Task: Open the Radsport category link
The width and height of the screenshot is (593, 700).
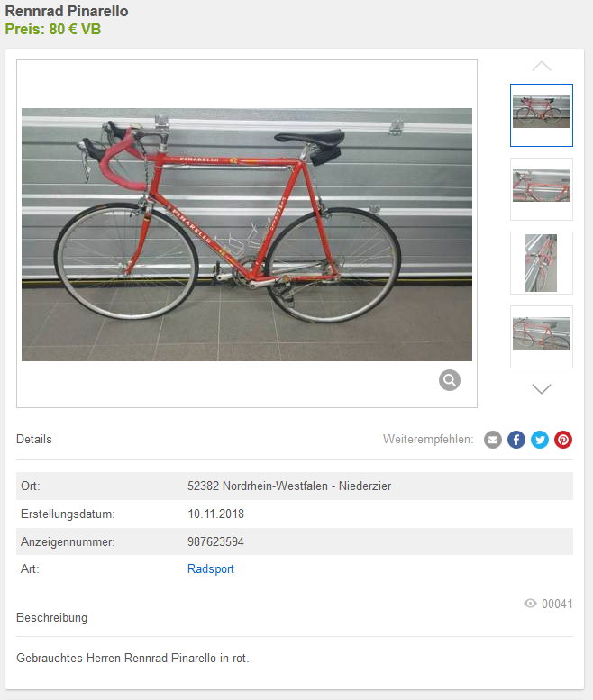Action: [x=210, y=568]
